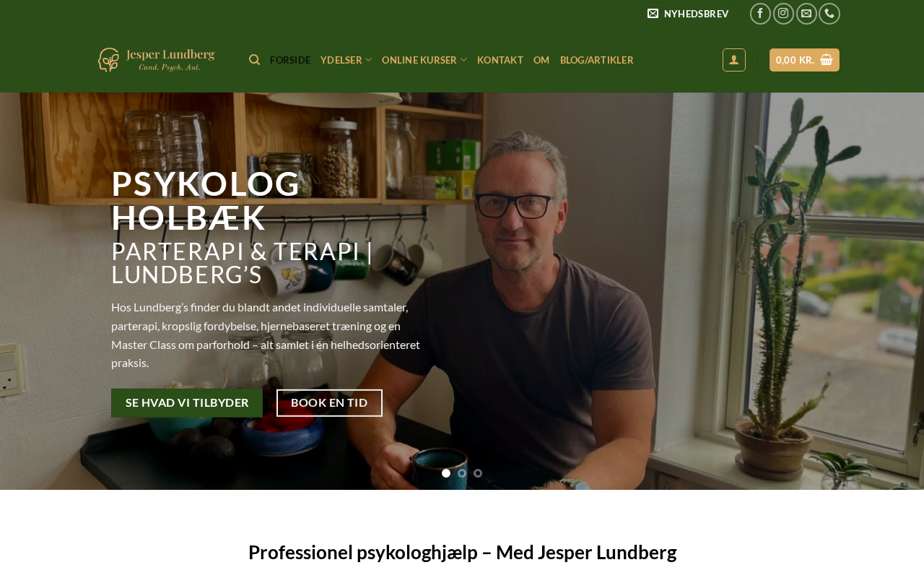Click the Jesper Lundberg logo
The image size is (924, 578).
click(x=156, y=60)
